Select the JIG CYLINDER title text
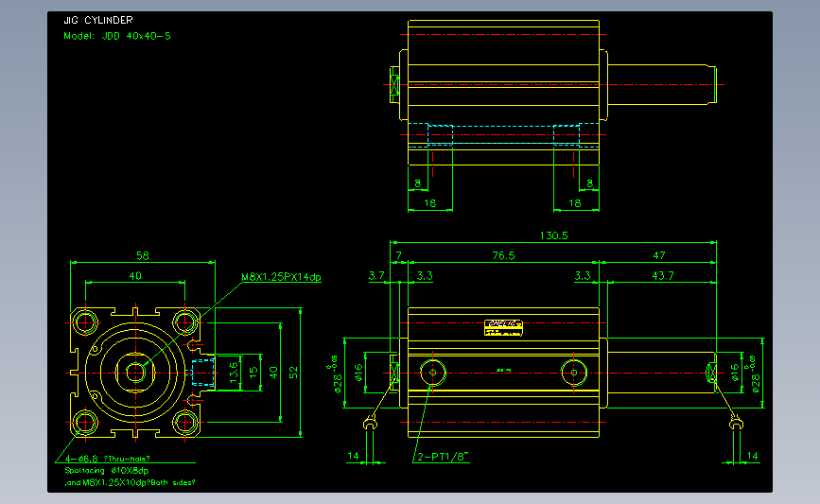The image size is (820, 504). pyautogui.click(x=98, y=21)
